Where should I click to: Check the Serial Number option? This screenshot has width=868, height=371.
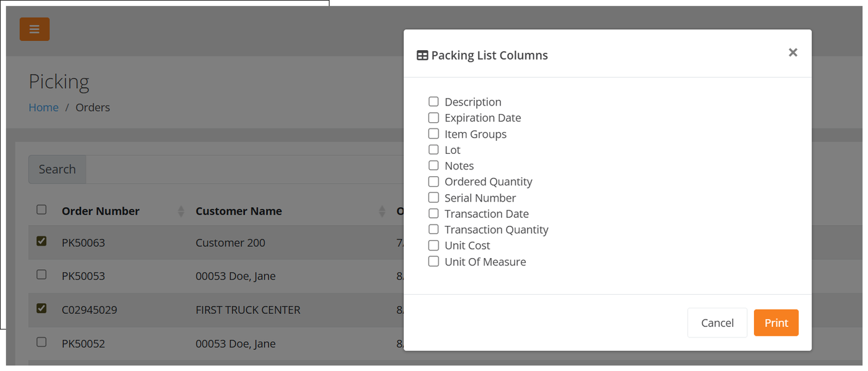[433, 197]
